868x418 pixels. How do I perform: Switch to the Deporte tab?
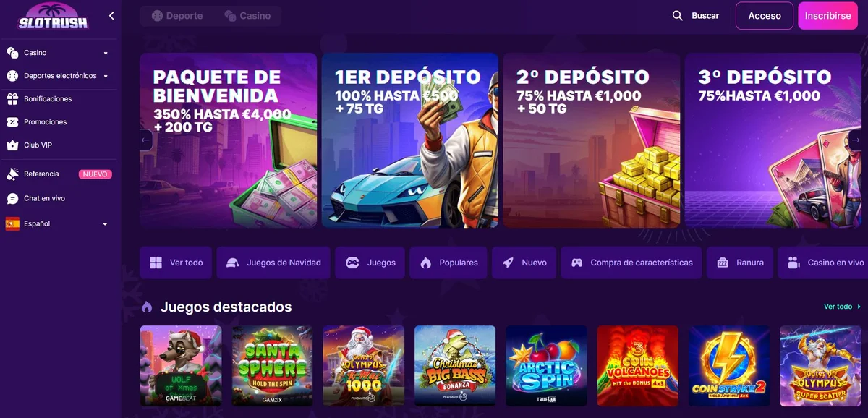(177, 16)
